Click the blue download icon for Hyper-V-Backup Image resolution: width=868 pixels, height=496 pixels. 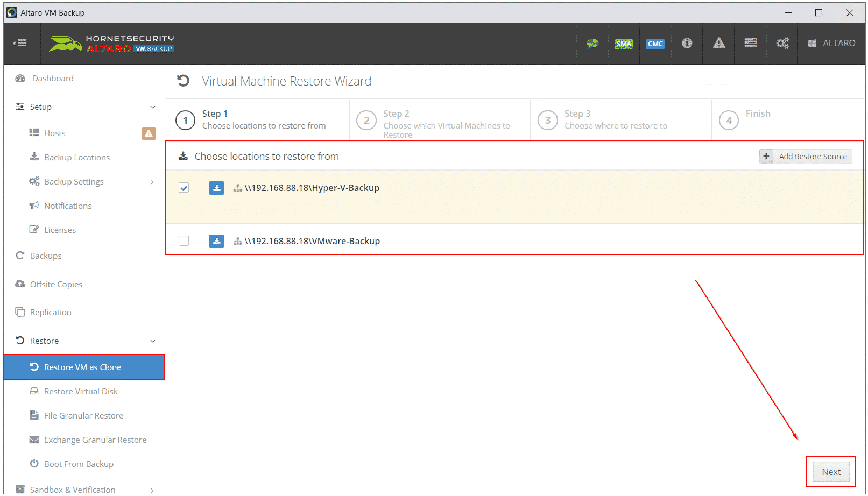pyautogui.click(x=216, y=188)
